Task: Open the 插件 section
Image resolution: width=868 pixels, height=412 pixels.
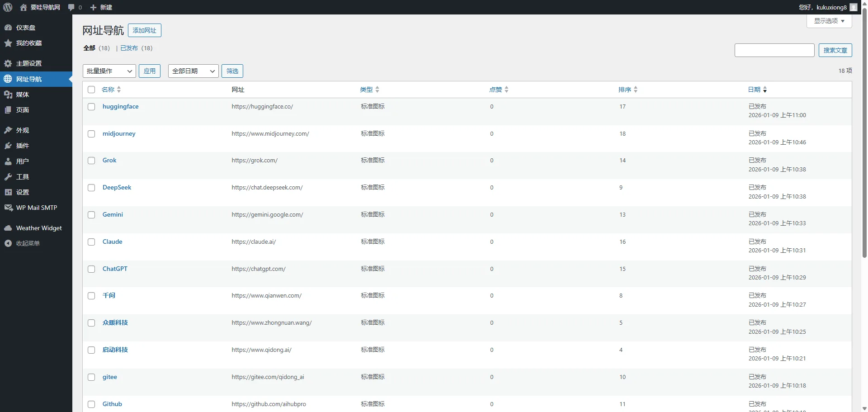Action: point(22,146)
